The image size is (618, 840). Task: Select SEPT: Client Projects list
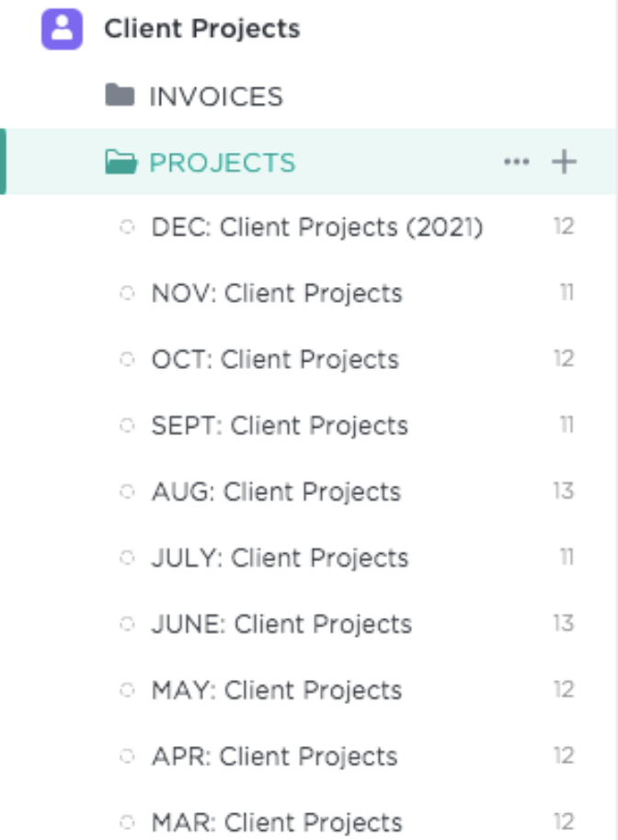(280, 426)
